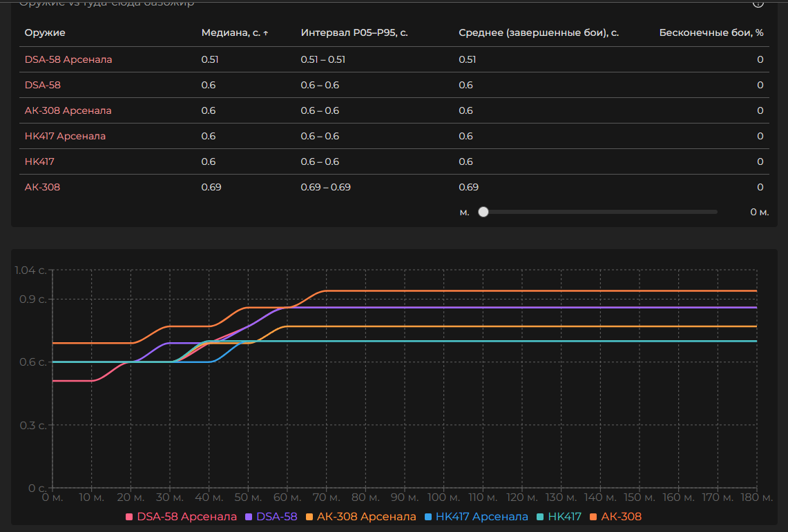The width and height of the screenshot is (788, 532).
Task: Sort table by Оружие column header
Action: click(45, 33)
